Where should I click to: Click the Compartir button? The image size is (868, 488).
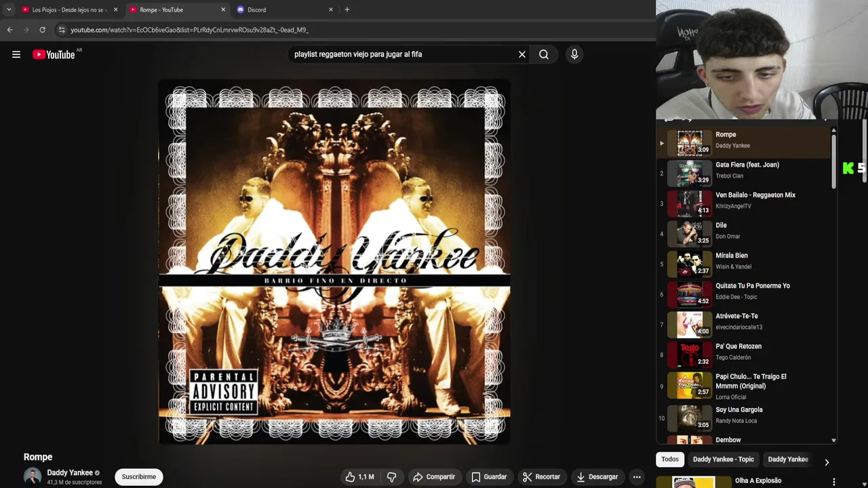click(x=434, y=476)
